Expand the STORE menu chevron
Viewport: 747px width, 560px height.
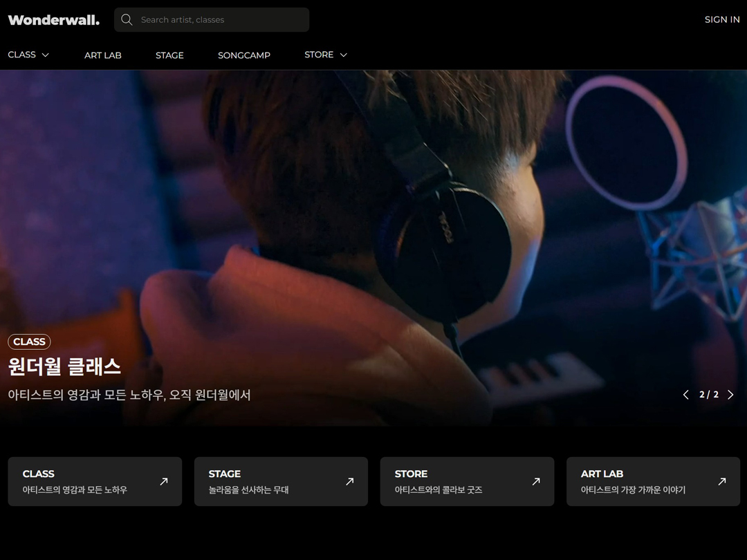tap(343, 55)
